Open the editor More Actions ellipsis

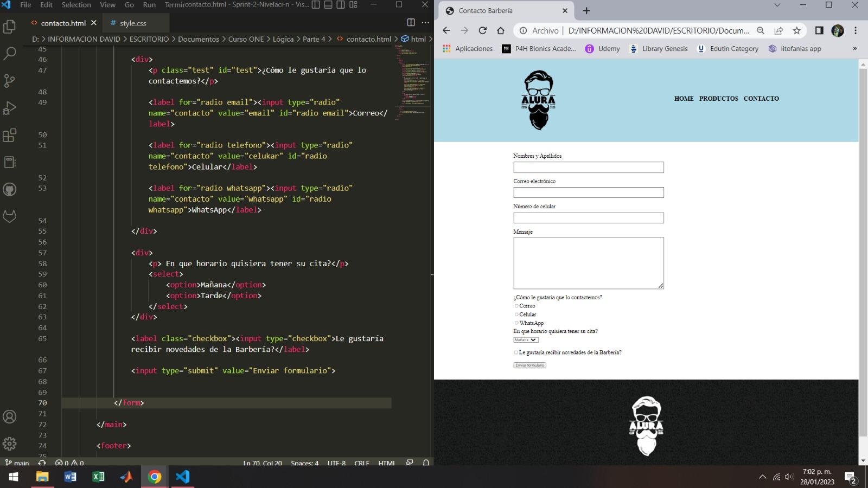[x=425, y=23]
